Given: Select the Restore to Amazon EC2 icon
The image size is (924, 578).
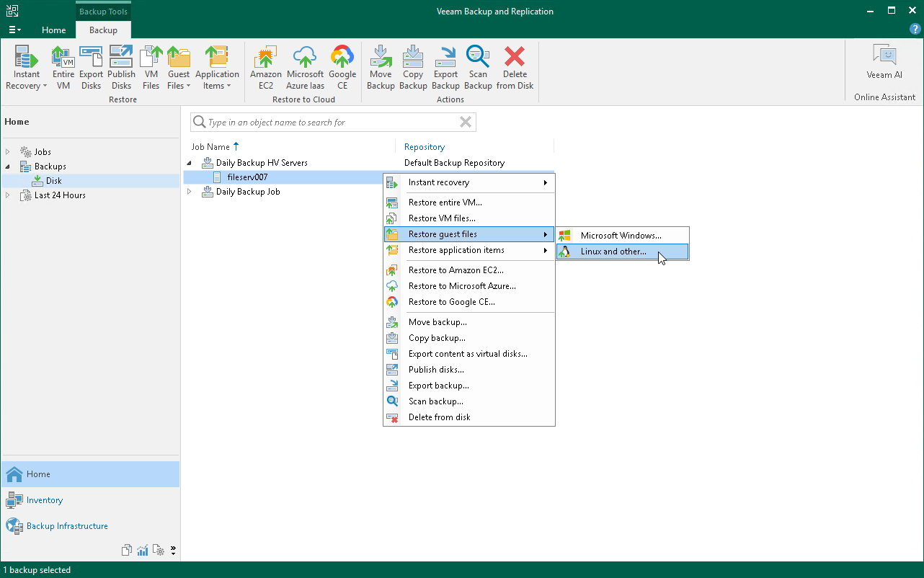Looking at the screenshot, I should (265, 58).
